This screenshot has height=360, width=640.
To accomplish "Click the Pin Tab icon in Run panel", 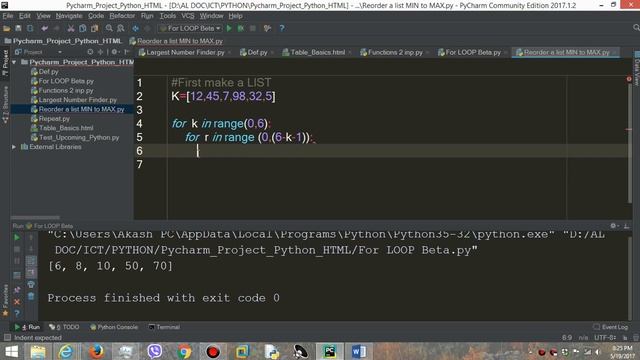I will point(17,290).
